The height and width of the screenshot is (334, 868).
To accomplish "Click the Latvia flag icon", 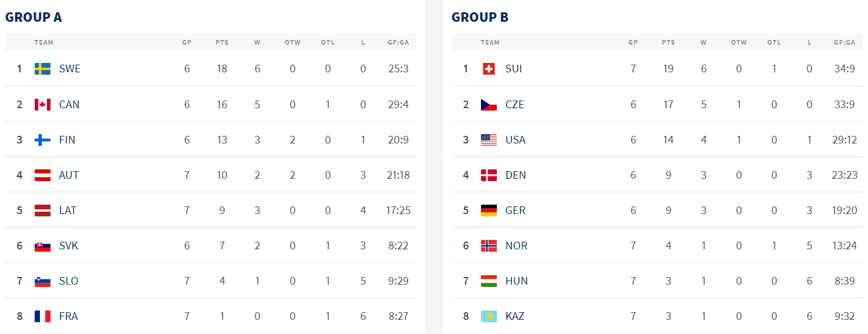I will point(42,210).
